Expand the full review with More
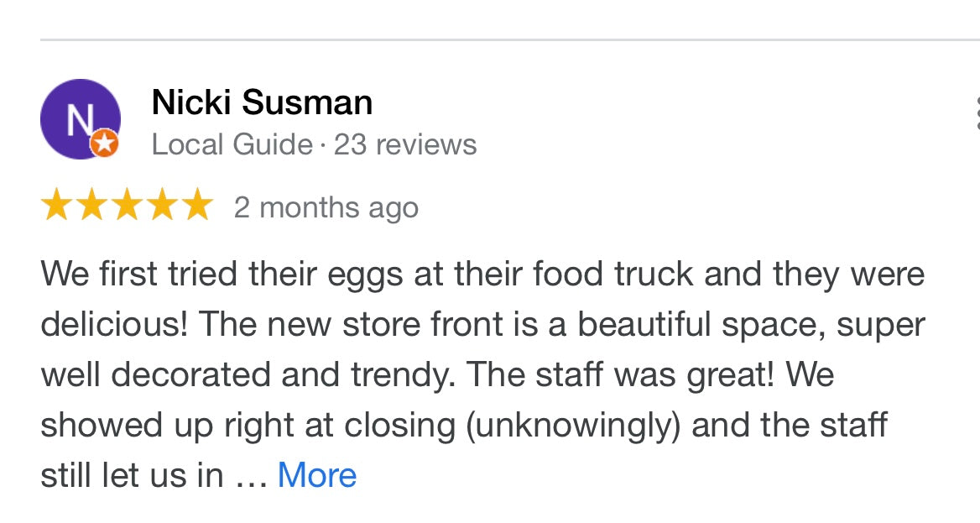 (317, 475)
